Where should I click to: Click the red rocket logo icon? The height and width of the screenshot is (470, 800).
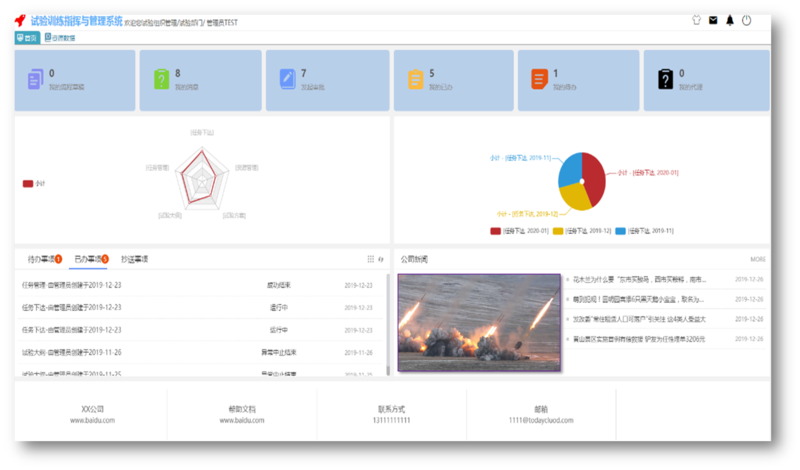tap(20, 20)
